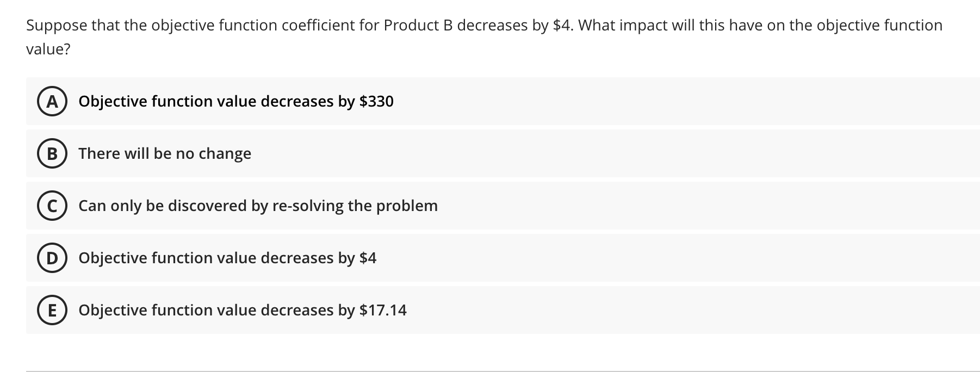This screenshot has width=980, height=372.
Task: Mark the circled D answer bubble
Action: click(x=52, y=258)
